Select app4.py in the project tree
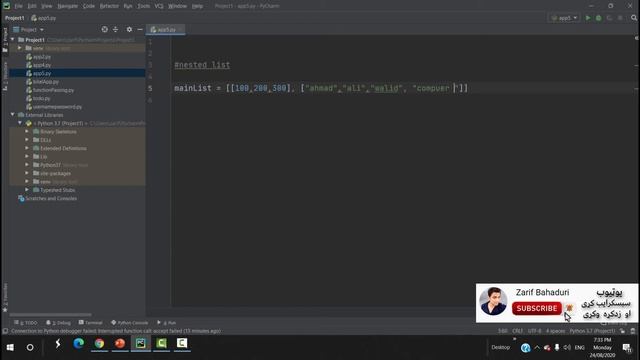 pos(42,65)
